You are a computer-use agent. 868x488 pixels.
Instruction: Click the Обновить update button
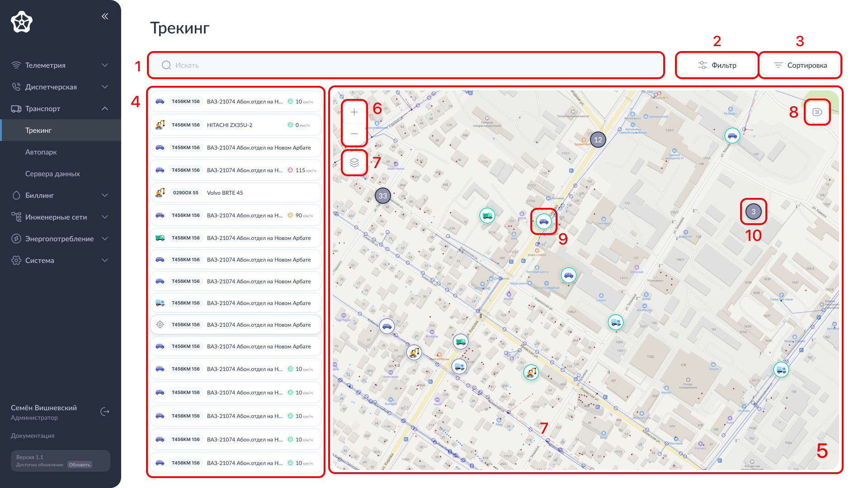tap(80, 465)
